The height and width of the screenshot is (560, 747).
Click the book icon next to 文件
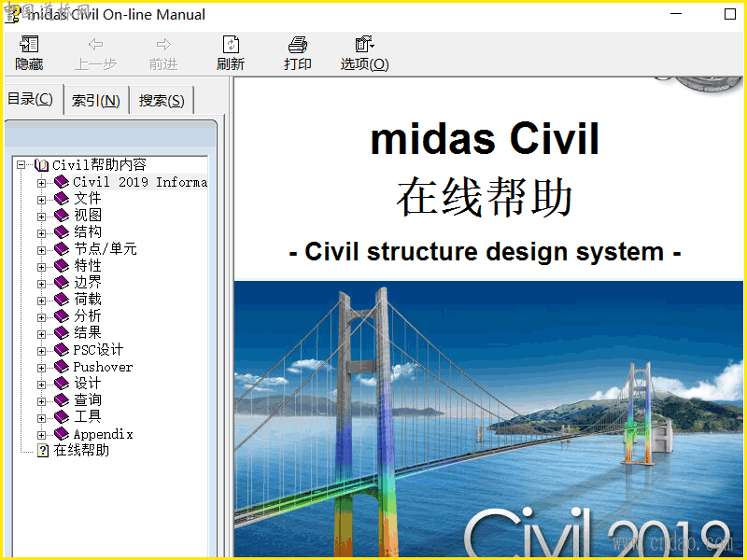(62, 198)
